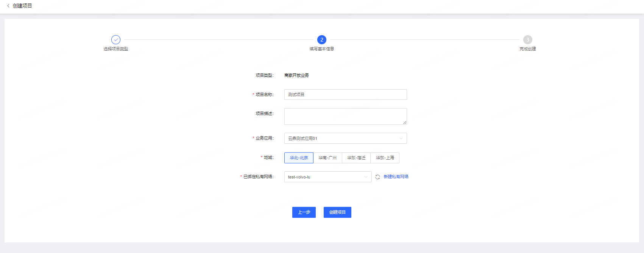Click the 项目描述 textarea resize handle

(x=405, y=123)
